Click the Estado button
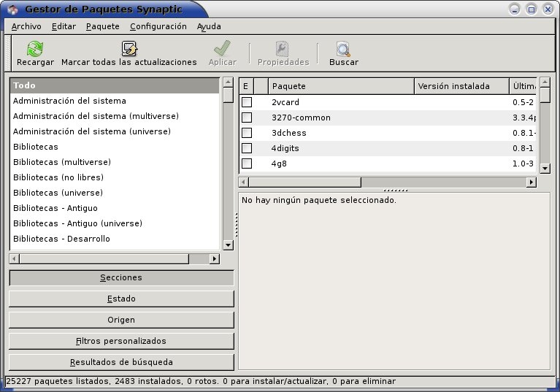This screenshot has width=560, height=392. [121, 299]
